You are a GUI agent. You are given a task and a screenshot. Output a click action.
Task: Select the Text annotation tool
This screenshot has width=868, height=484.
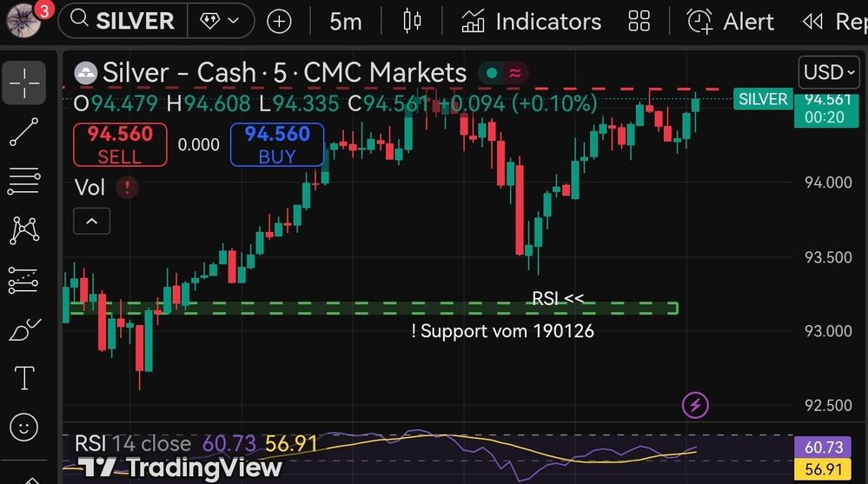[23, 378]
